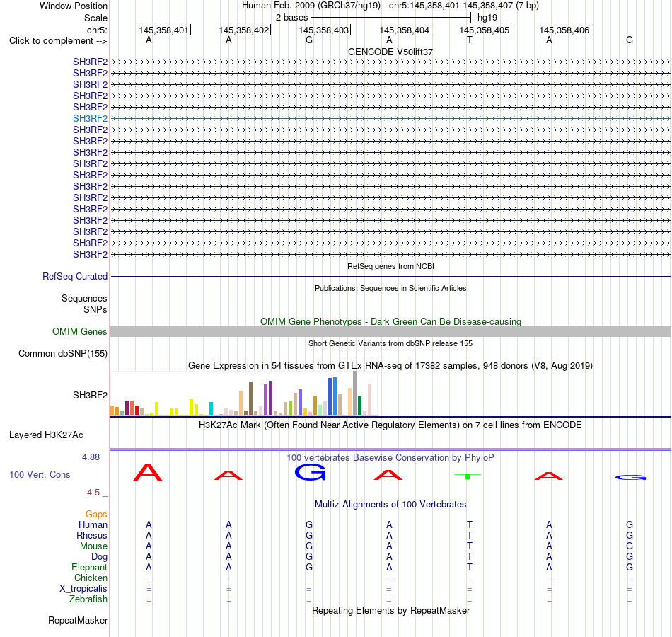The image size is (672, 637).
Task: Open 'Short Genetic Variants from dbSNP release 155'
Action: click(390, 343)
